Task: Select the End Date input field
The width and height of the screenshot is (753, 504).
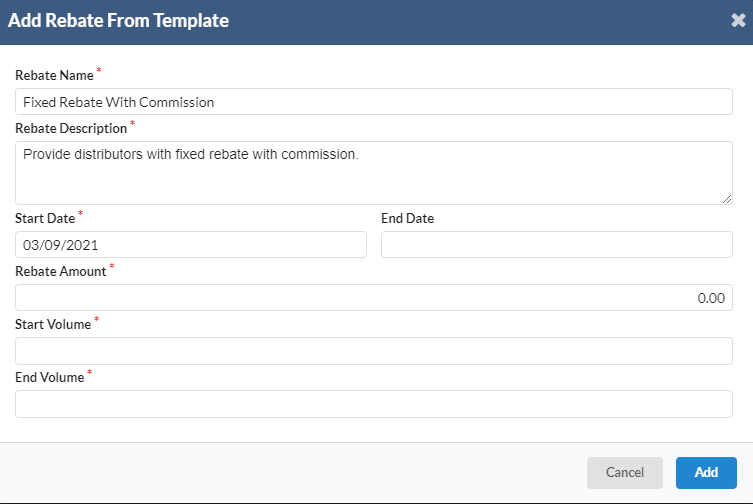Action: [x=557, y=245]
